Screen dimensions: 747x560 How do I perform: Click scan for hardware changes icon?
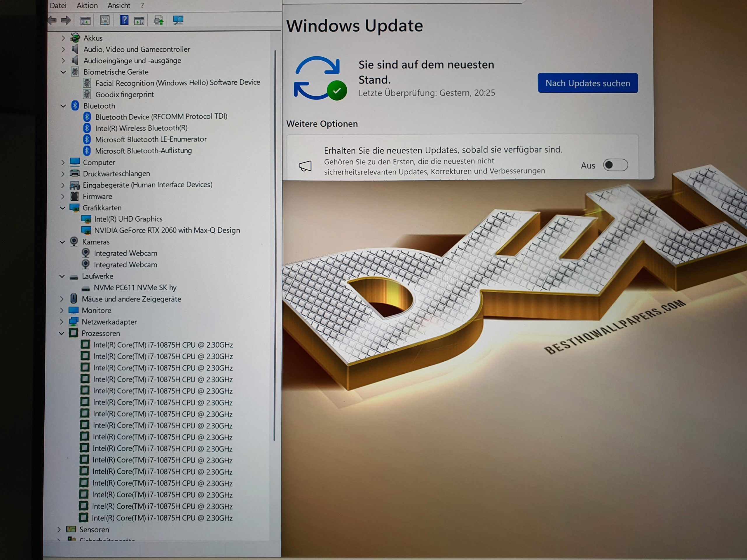coord(178,20)
